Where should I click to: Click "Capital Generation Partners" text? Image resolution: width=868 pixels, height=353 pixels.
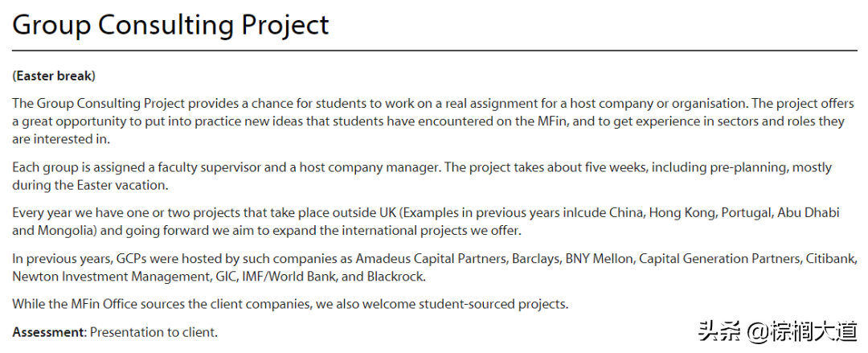722,260
